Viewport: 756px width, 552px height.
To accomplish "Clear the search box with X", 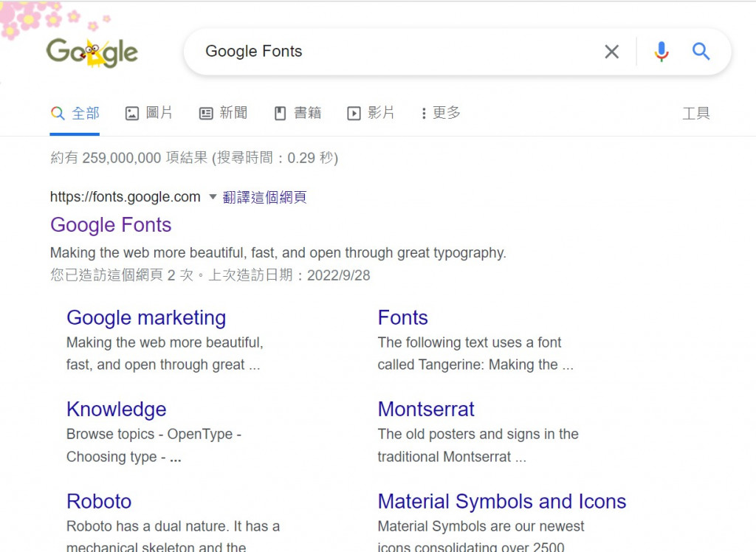I will pos(611,52).
